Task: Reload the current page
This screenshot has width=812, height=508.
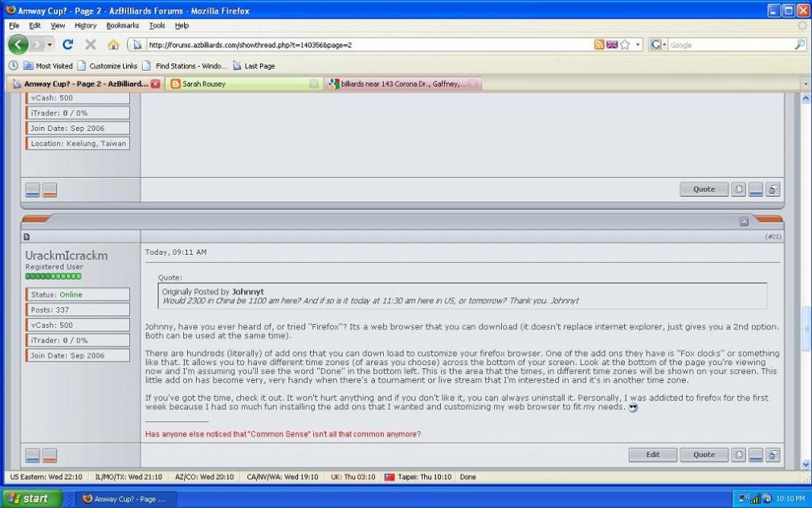Action: coord(67,45)
